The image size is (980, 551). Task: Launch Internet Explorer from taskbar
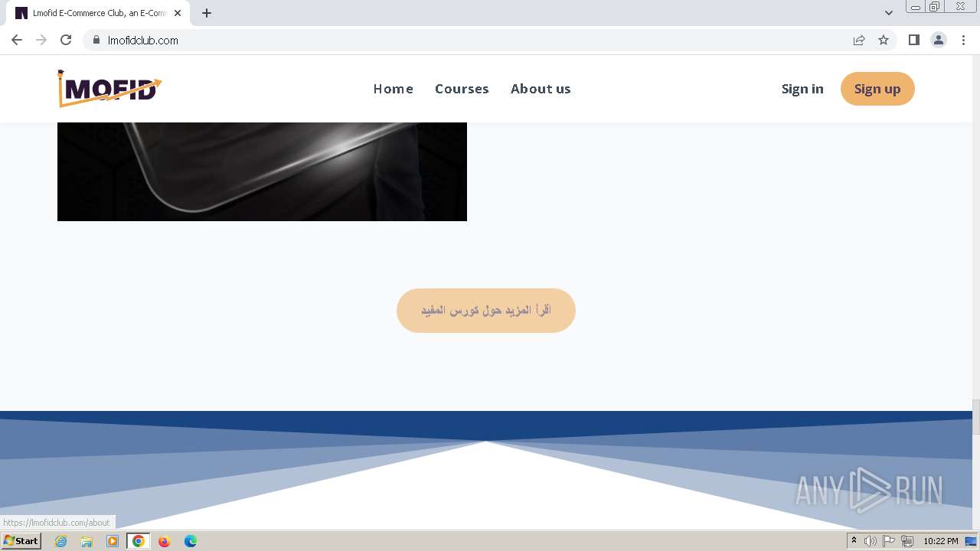[60, 541]
